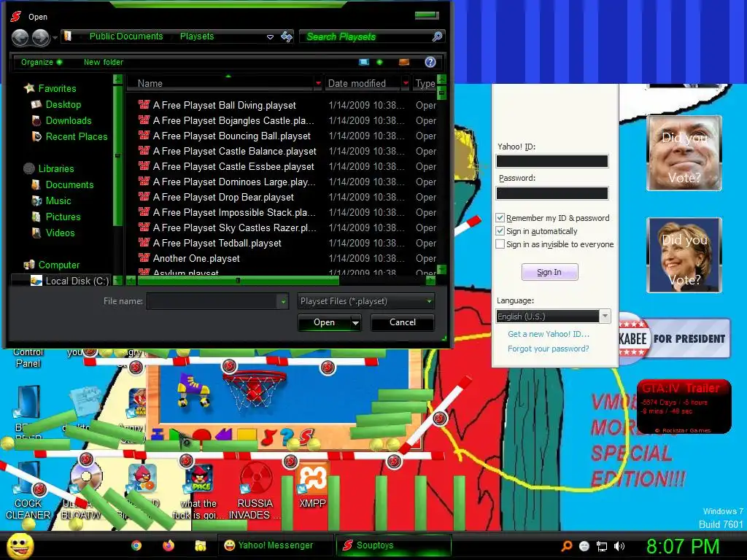Click the file list scroll down arrow
This screenshot has width=747, height=560.
point(441,270)
